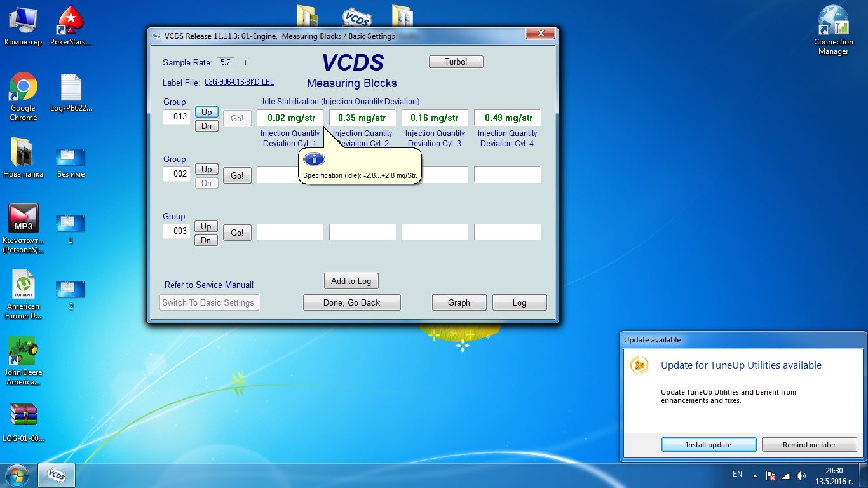The image size is (868, 488).
Task: Click the volume speaker tray icon
Action: click(x=801, y=475)
